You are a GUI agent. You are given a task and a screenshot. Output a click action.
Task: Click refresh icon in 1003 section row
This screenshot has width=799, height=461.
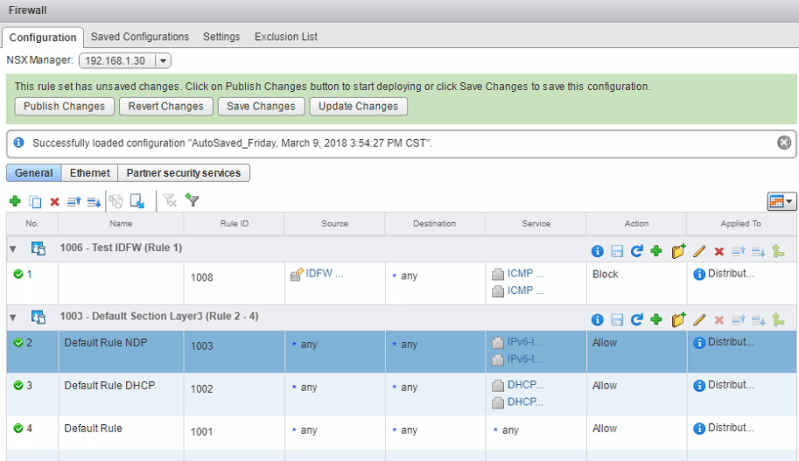636,319
